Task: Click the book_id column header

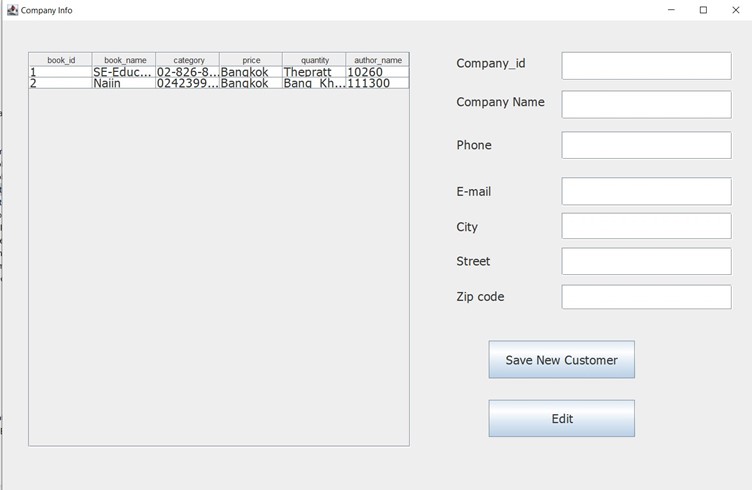Action: coord(61,60)
